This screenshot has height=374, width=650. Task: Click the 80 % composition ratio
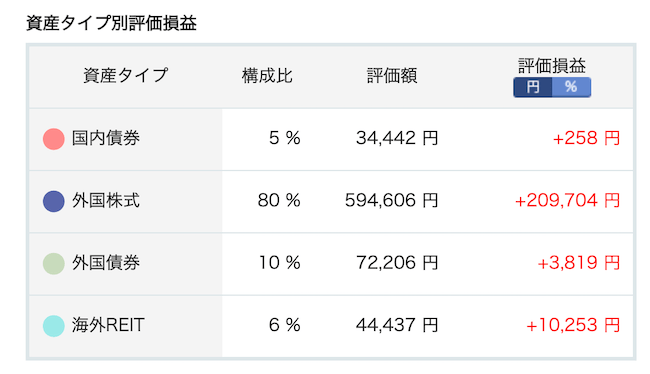click(279, 201)
